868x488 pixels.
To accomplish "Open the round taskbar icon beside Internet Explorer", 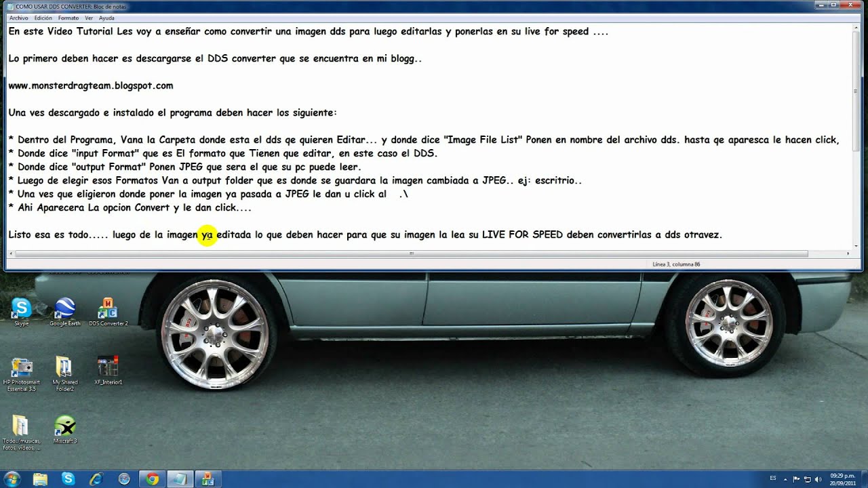I will (124, 479).
